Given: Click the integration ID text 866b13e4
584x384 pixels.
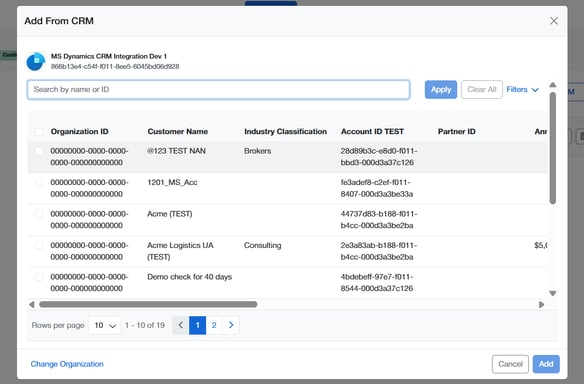Looking at the screenshot, I should [x=115, y=66].
